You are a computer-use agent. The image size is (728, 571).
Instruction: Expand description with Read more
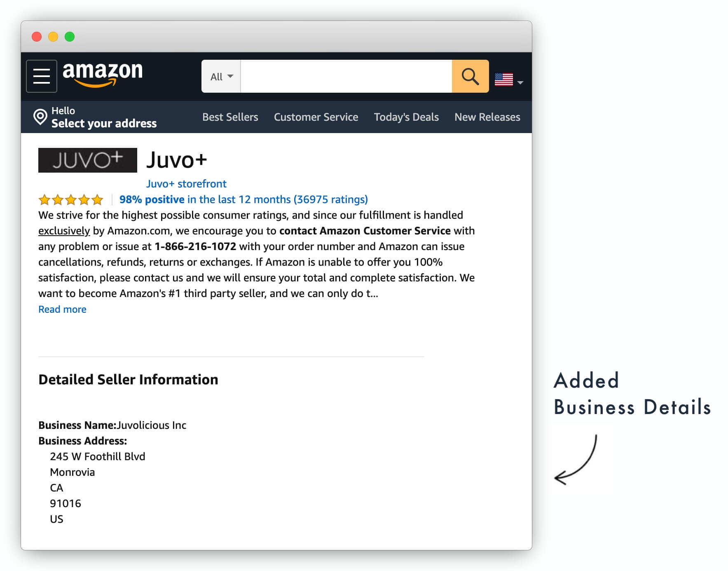click(62, 309)
